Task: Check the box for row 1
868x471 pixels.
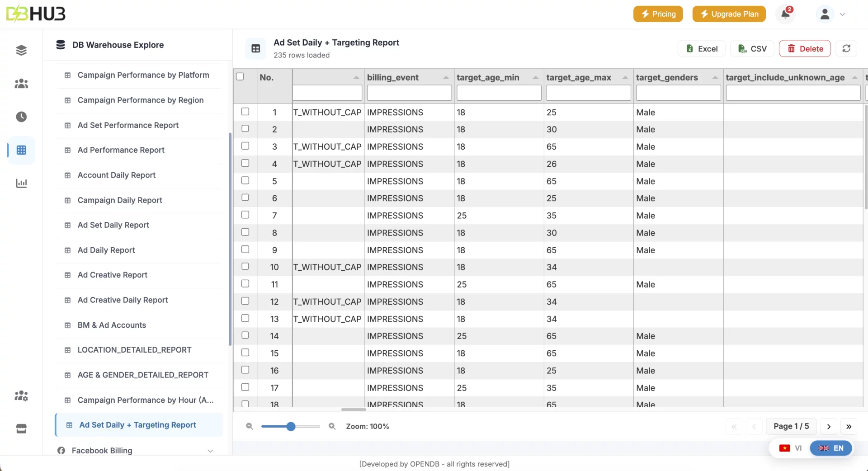Action: click(245, 111)
